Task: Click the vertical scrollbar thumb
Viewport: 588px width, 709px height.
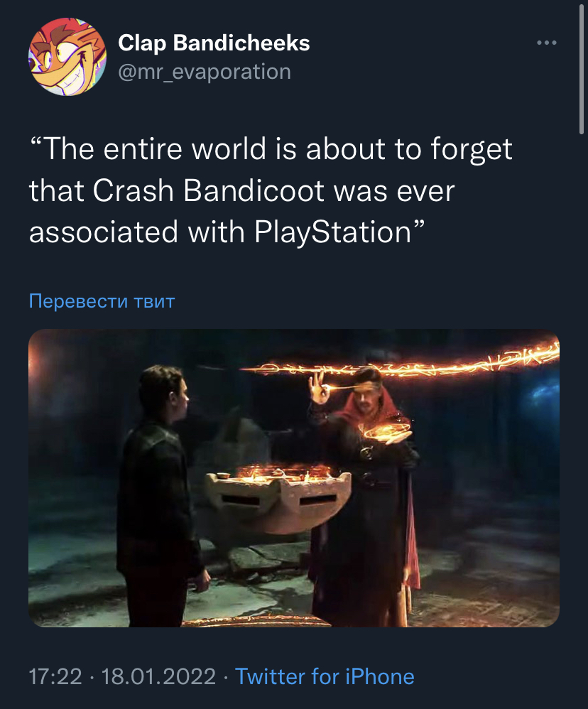Action: (581, 67)
